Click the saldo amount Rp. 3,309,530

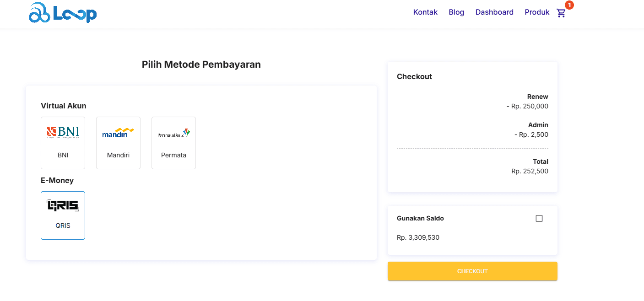(418, 237)
